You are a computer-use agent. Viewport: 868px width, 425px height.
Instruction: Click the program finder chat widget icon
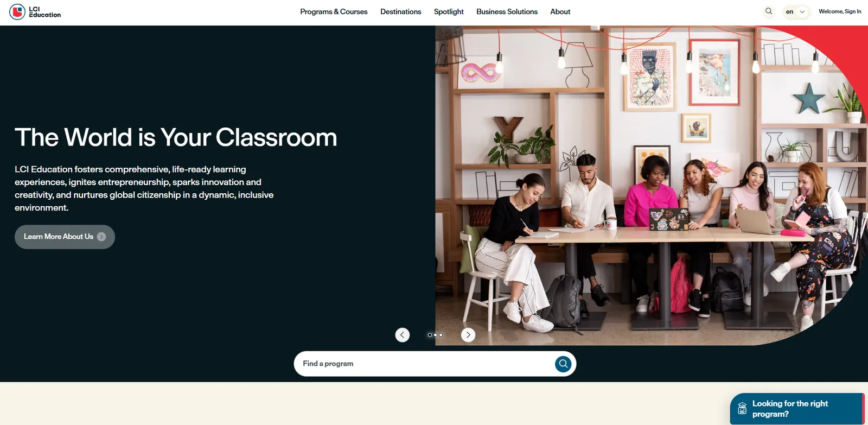[x=742, y=409]
